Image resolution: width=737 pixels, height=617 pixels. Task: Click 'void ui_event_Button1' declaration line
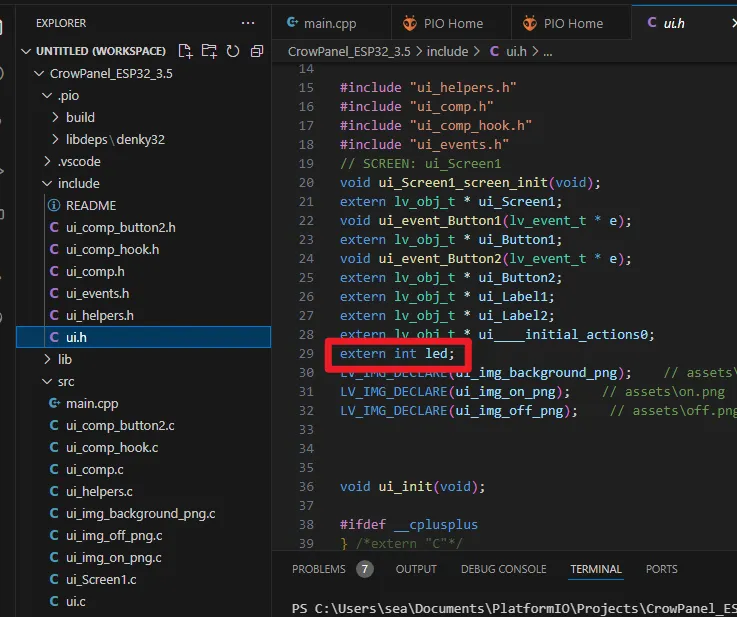pyautogui.click(x=486, y=220)
